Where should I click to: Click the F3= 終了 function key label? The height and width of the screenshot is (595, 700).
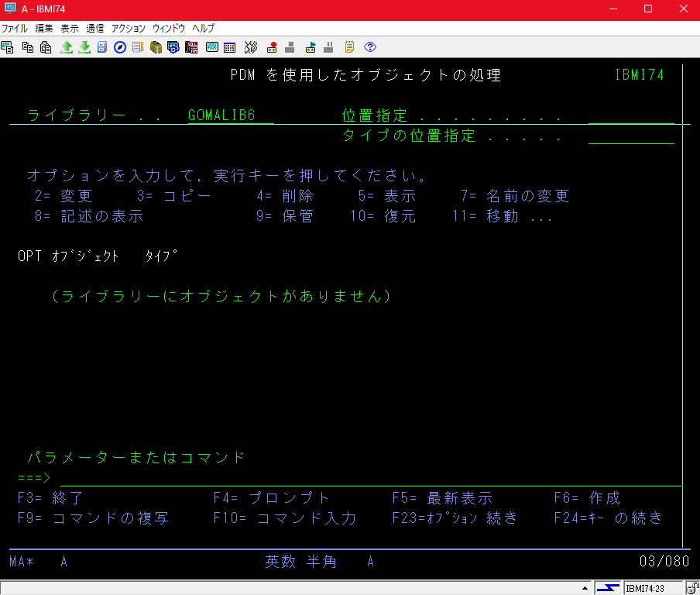click(x=50, y=497)
